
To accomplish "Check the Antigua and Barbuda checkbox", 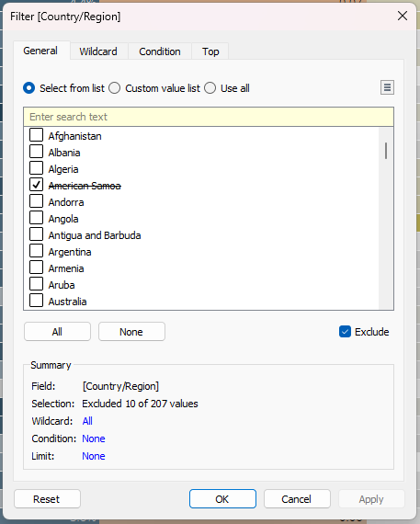I will tap(36, 234).
